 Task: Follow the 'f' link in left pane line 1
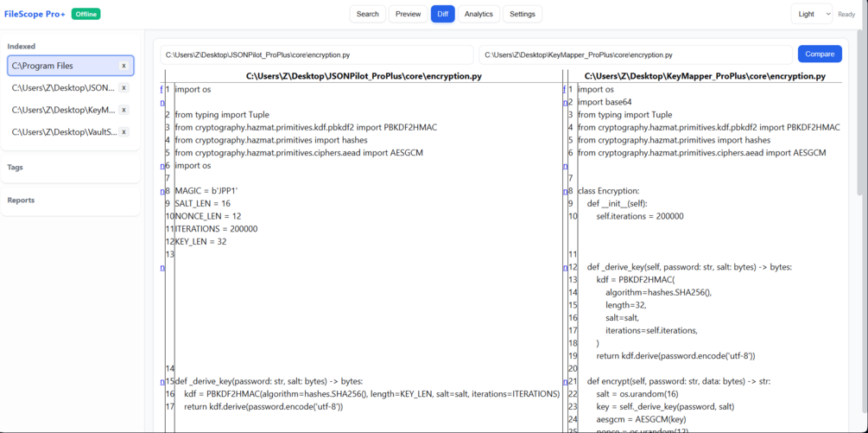click(162, 89)
